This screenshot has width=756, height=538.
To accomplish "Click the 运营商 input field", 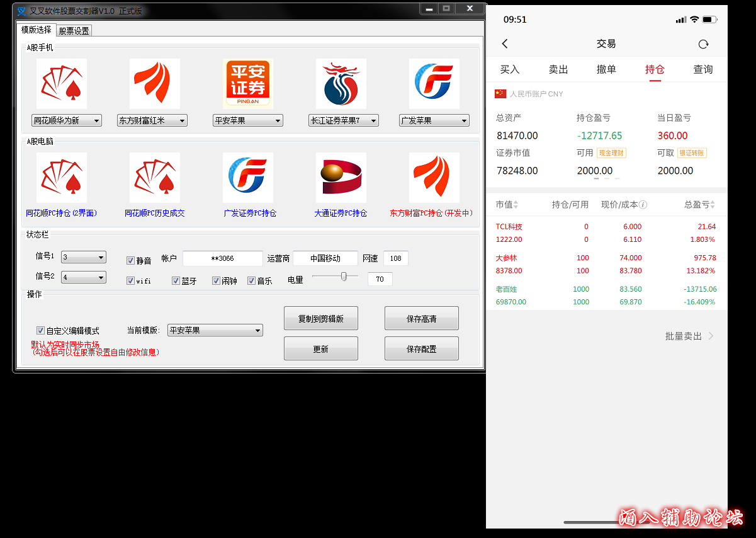I will click(x=325, y=258).
